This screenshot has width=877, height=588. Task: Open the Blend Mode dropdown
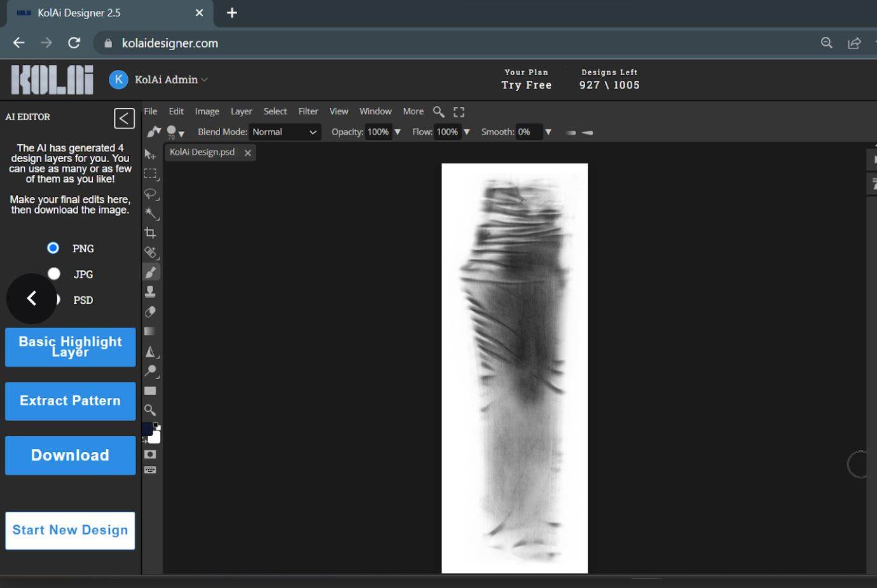pos(284,132)
